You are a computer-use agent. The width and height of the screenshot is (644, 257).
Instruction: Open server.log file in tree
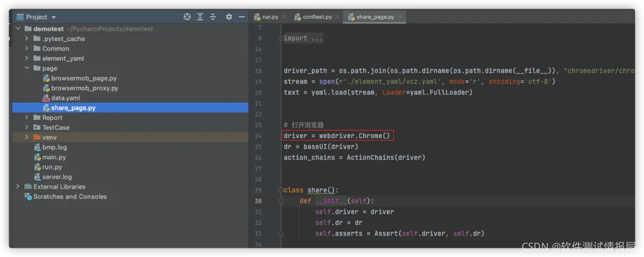tap(129, 177)
